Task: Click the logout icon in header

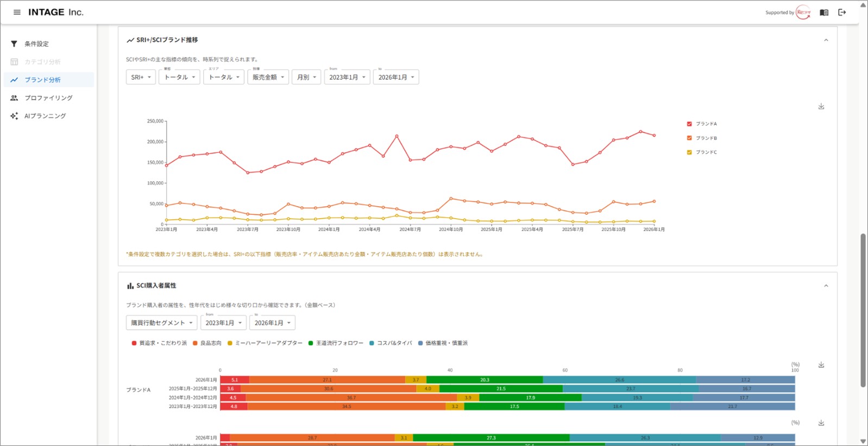Action: (842, 12)
